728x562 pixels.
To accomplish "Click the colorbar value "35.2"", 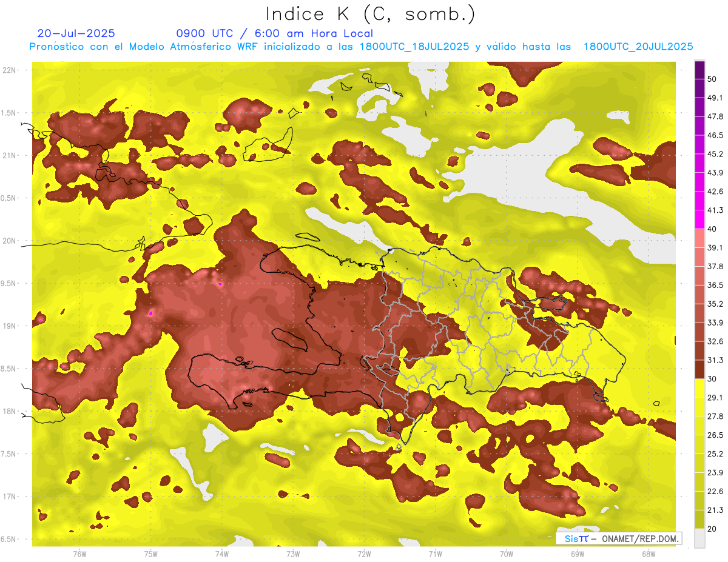I will [x=715, y=304].
